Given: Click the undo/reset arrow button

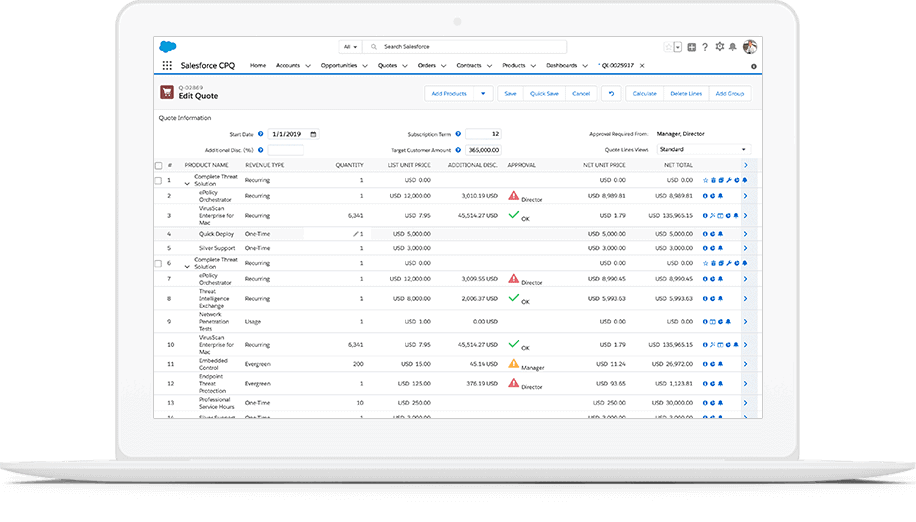Looking at the screenshot, I should [612, 93].
